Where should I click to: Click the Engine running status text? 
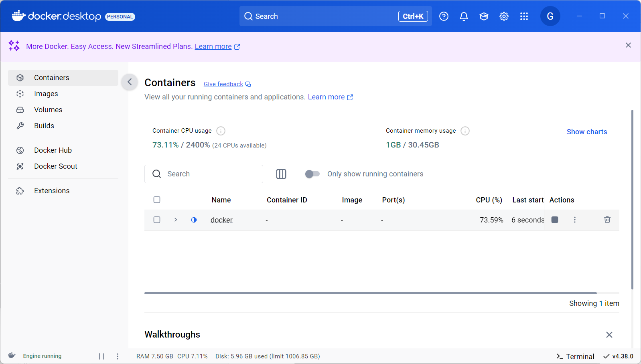[x=42, y=356]
